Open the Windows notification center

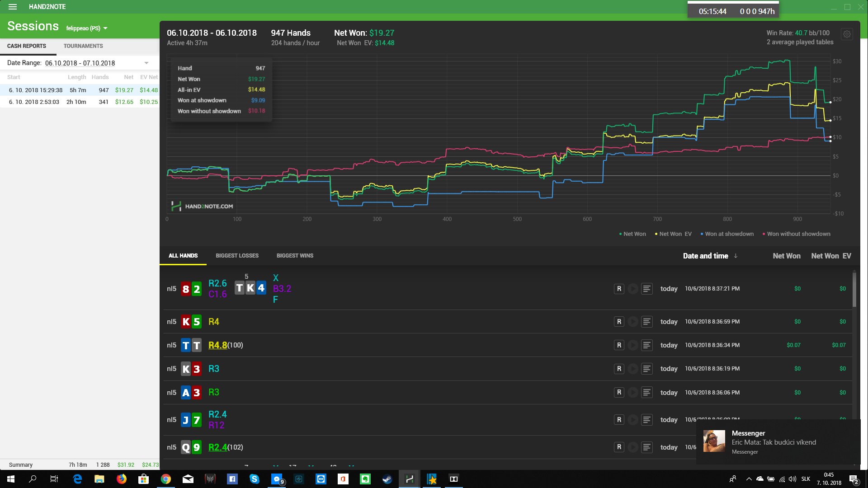[x=854, y=479]
